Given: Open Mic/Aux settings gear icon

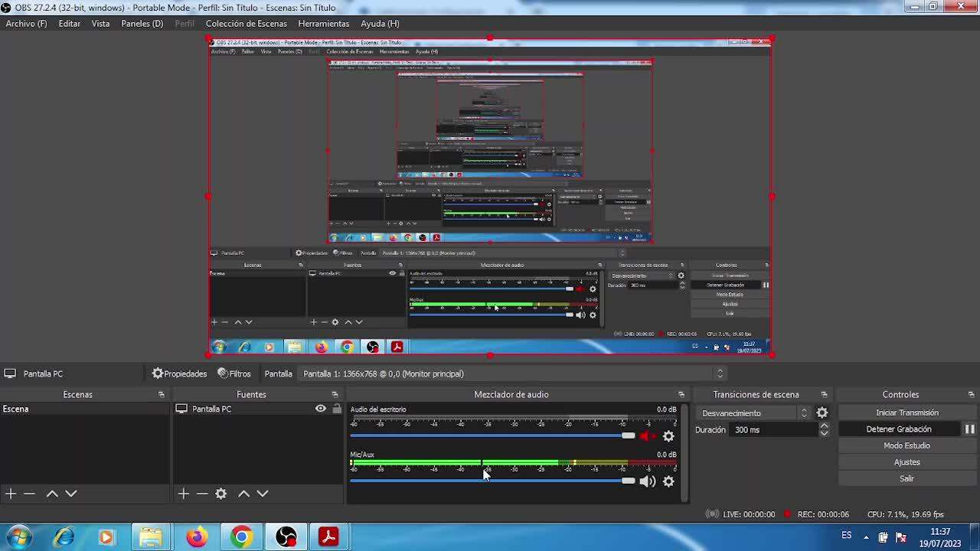Looking at the screenshot, I should point(668,481).
